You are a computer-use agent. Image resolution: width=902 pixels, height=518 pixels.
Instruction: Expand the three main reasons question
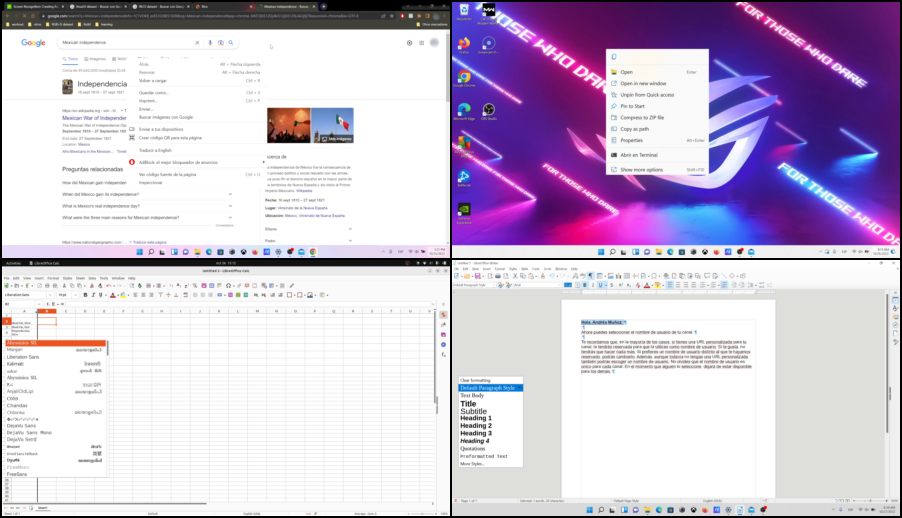[x=230, y=218]
